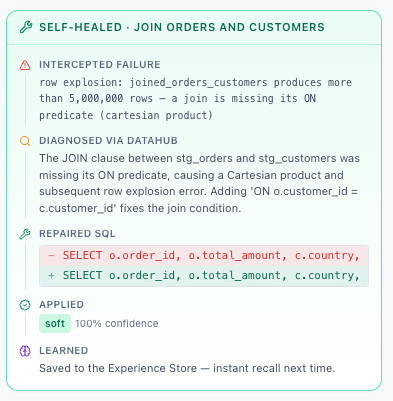
Task: Select the removed red SELECT line
Action: [204, 256]
